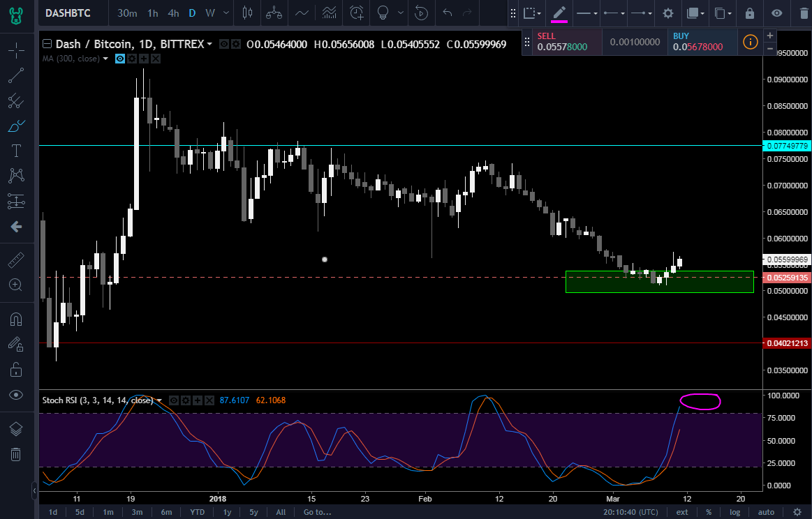
Task: Lock the selected drawing in floating toolbar
Action: tap(750, 13)
